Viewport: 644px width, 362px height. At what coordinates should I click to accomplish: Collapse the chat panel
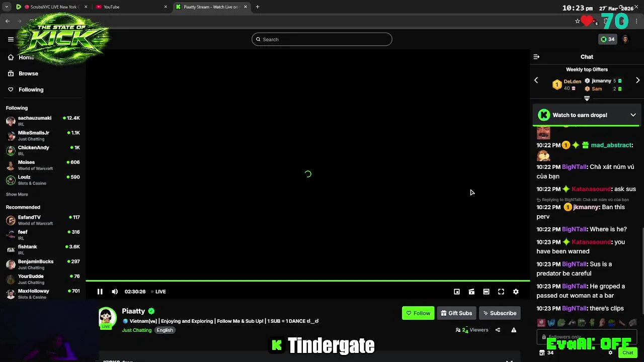click(536, 57)
